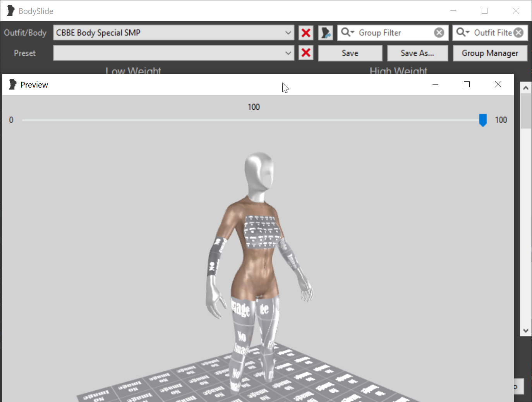Open the Group Filter search options menu

coord(347,32)
